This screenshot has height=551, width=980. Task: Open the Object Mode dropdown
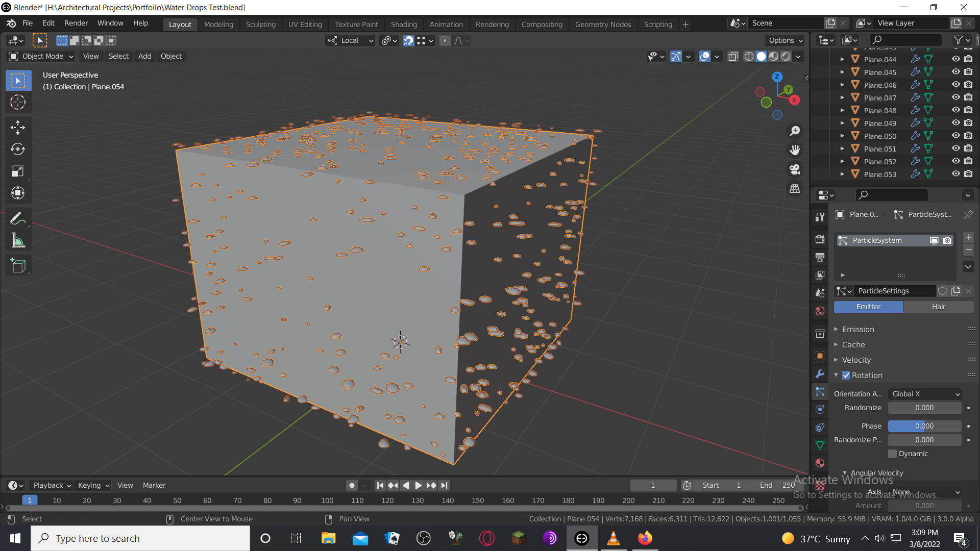[x=42, y=56]
